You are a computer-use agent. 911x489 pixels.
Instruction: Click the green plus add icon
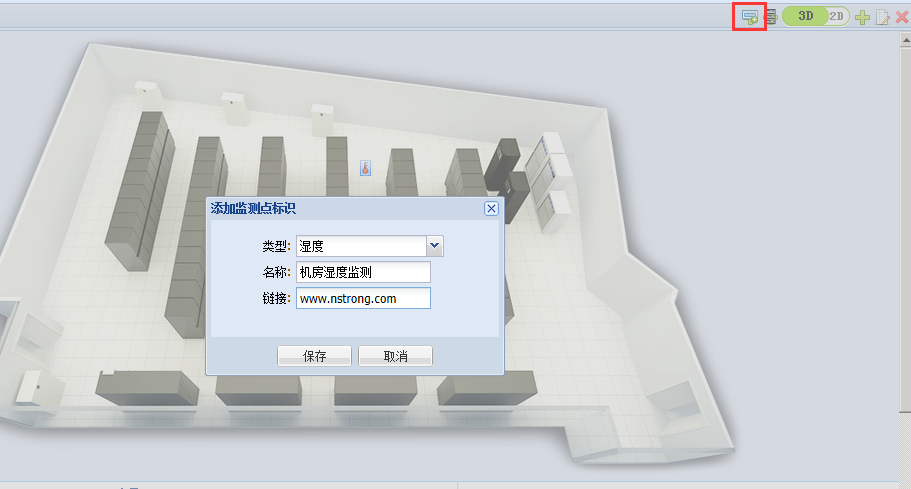(x=862, y=17)
